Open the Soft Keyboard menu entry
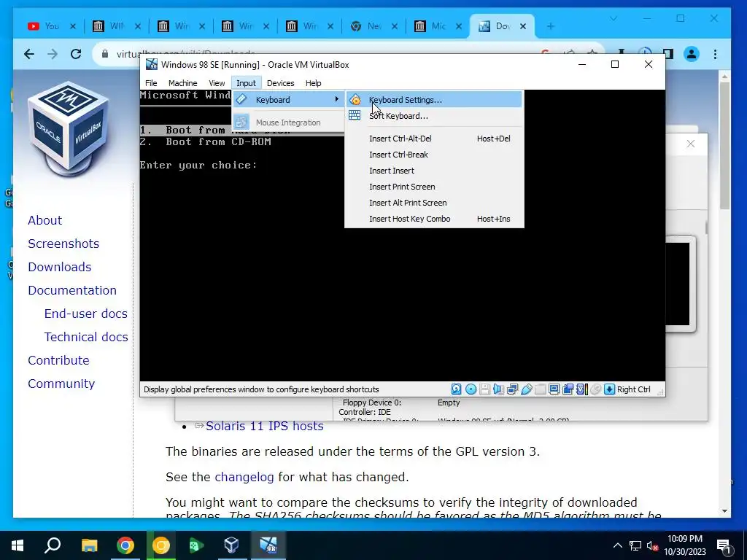Viewport: 747px width, 560px height. [433, 116]
